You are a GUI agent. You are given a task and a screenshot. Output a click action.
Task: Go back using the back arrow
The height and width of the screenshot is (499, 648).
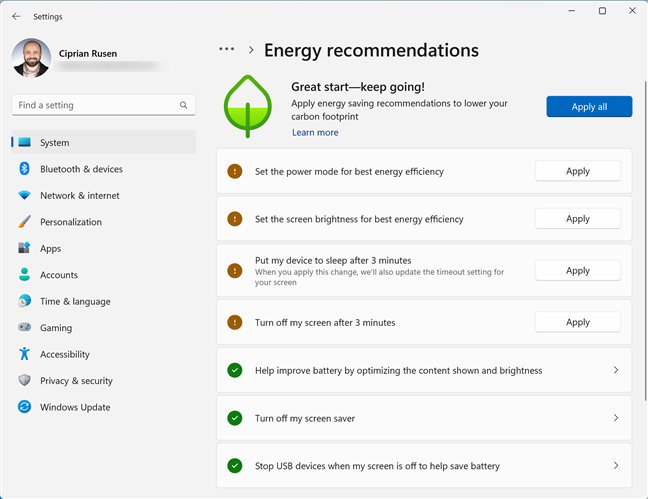(16, 17)
